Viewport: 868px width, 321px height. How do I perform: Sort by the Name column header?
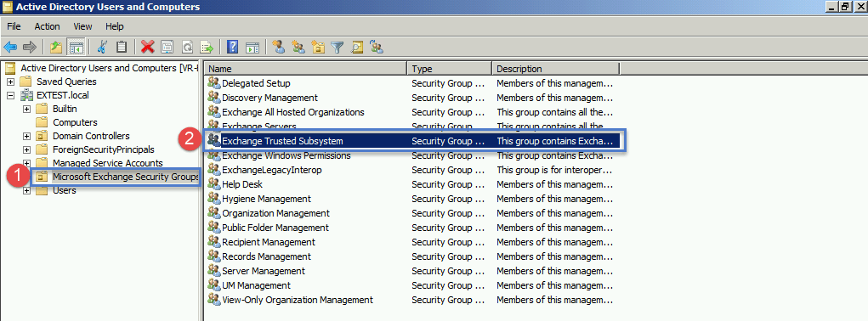pyautogui.click(x=305, y=69)
